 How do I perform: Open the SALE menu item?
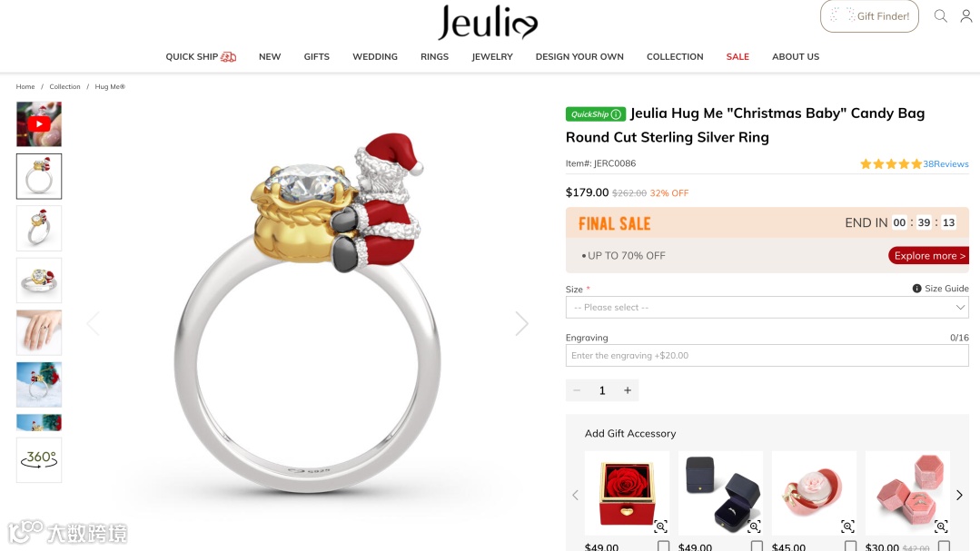pos(737,57)
